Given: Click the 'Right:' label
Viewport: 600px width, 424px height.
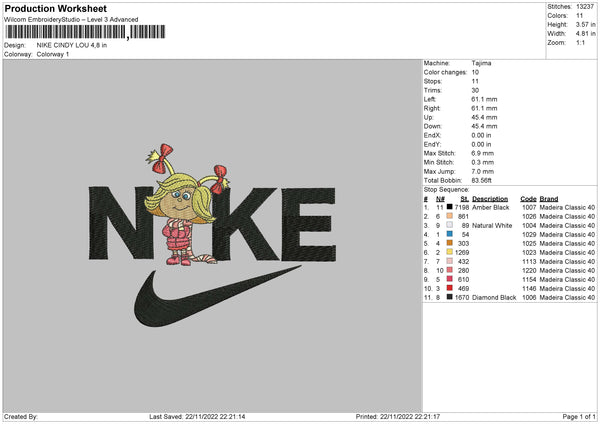Looking at the screenshot, I should coord(431,108).
